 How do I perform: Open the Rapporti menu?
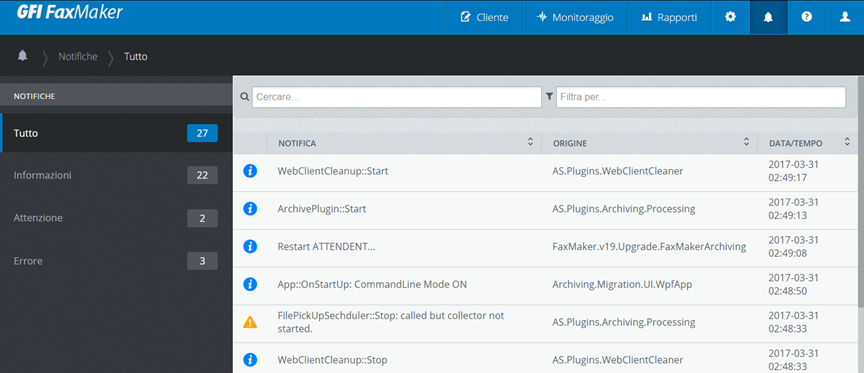point(669,17)
